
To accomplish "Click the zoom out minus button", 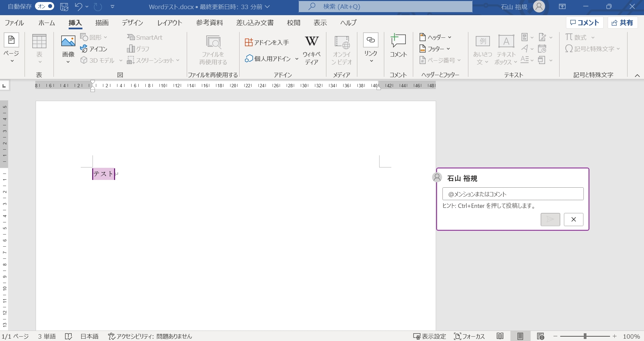I will click(556, 336).
